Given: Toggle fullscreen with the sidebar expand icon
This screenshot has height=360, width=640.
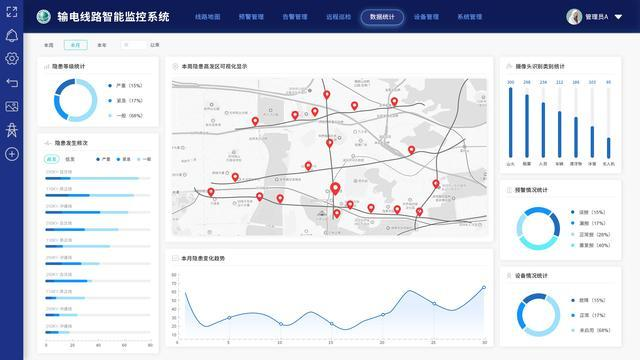Looking at the screenshot, I should click(12, 12).
